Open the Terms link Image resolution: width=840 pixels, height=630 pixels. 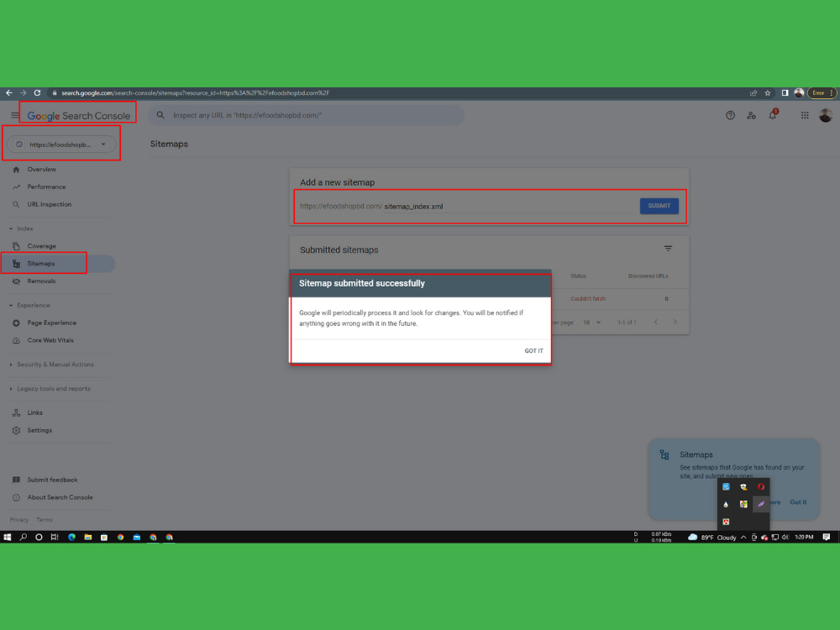(x=45, y=520)
